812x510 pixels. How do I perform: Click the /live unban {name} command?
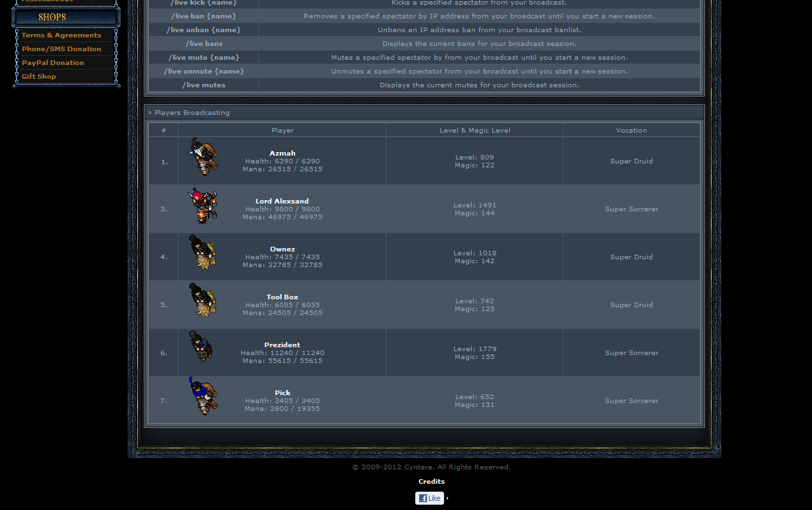(204, 30)
